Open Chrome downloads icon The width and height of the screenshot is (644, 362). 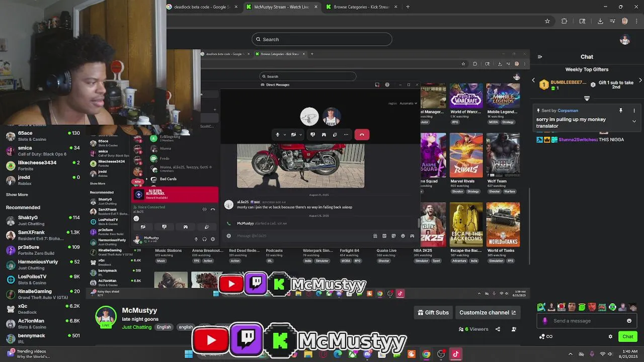pyautogui.click(x=600, y=21)
